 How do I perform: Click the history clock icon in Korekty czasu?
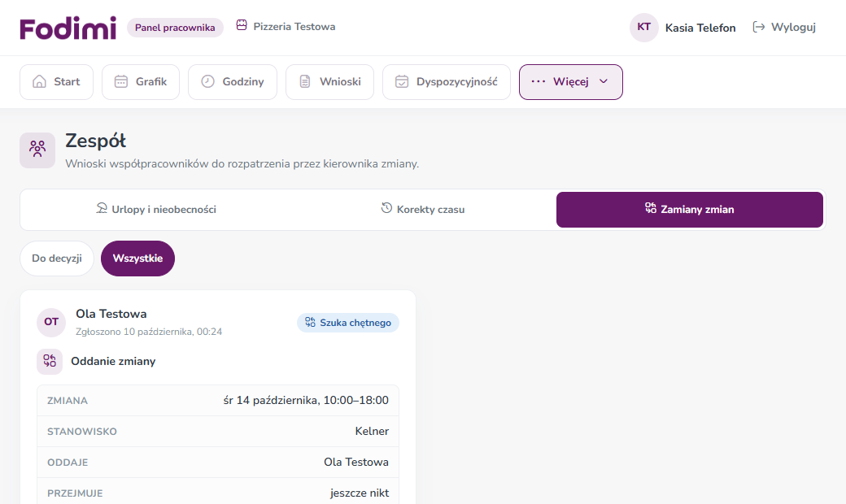(x=386, y=208)
